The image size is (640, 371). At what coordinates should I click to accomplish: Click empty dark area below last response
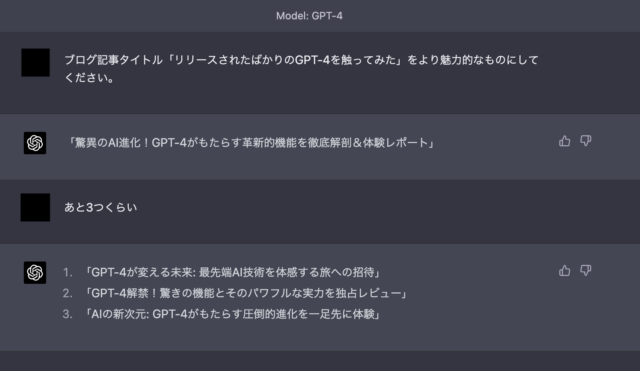320,361
